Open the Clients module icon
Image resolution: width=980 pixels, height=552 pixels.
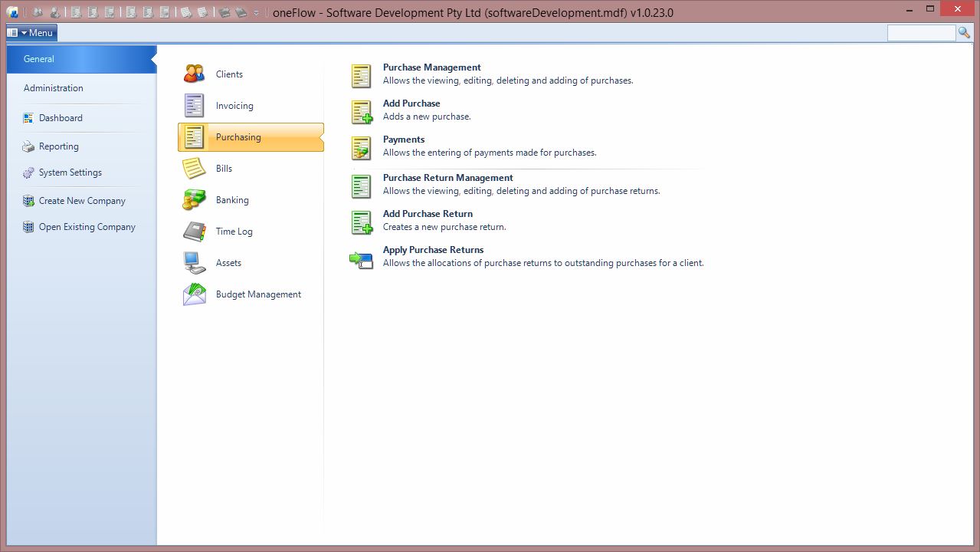click(x=194, y=74)
